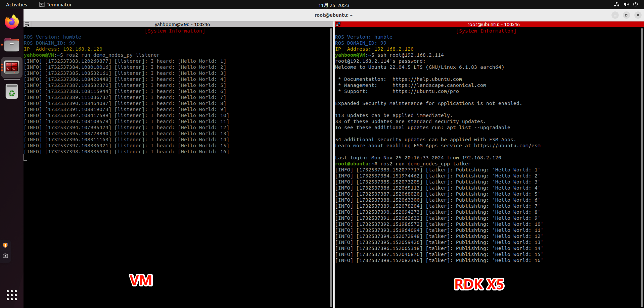
Task: Click talker line 'Hello World: 16'
Action: coord(439,260)
